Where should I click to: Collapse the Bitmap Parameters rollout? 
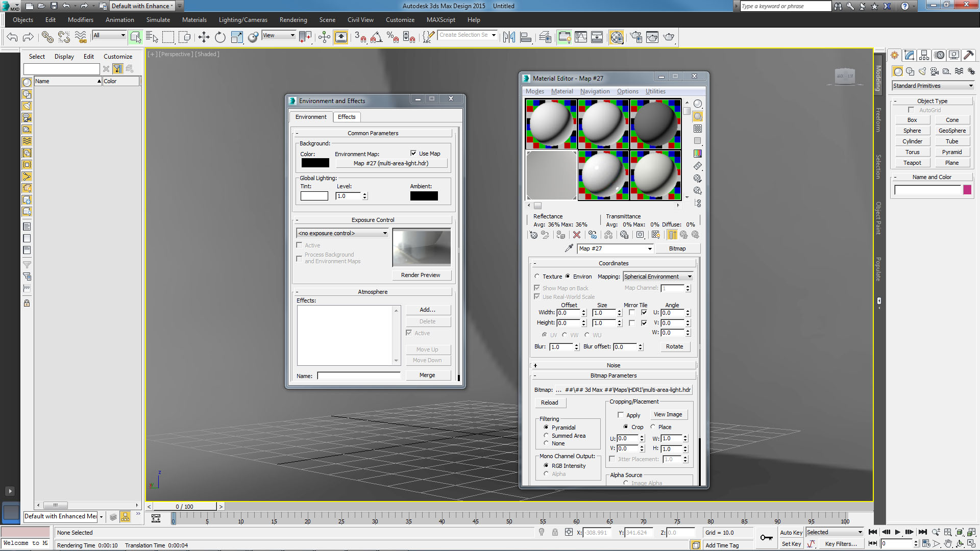pos(614,375)
